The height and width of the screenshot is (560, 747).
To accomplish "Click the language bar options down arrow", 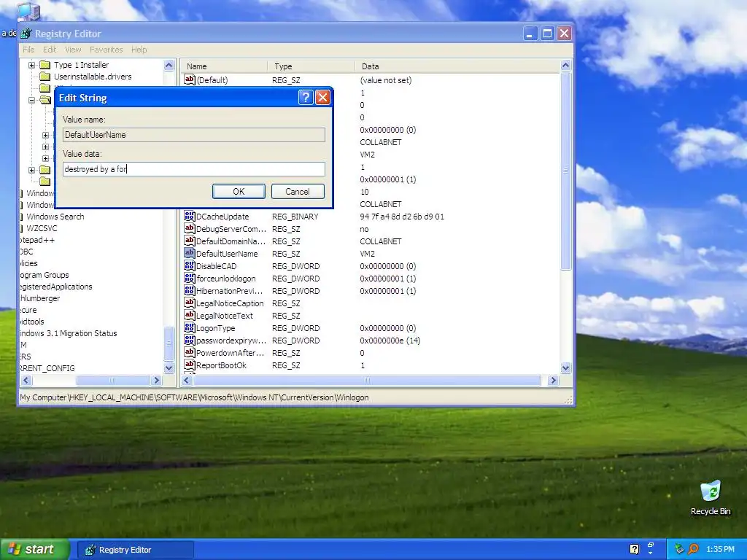I will coord(650,553).
